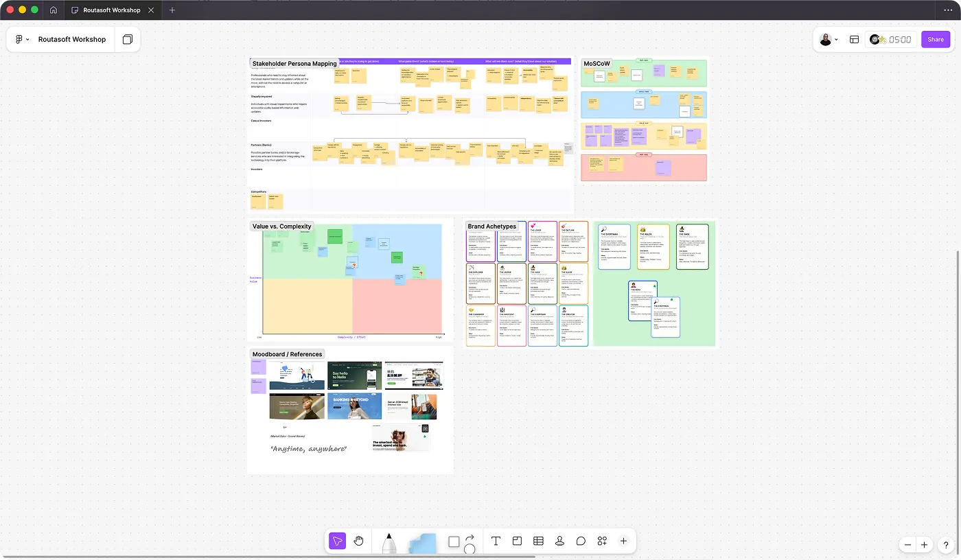The image size is (961, 560).
Task: Select the BANKING BEYOND moodboard image
Action: click(354, 406)
